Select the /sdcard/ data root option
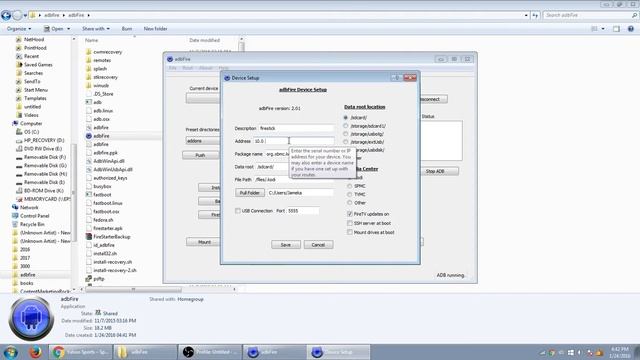This screenshot has width=640, height=360. tap(346, 118)
